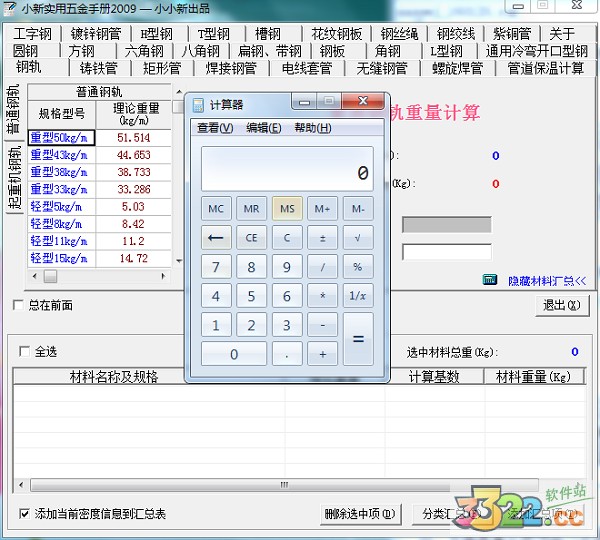Click the 删除选中项 delete button
The image size is (600, 540).
[x=360, y=514]
